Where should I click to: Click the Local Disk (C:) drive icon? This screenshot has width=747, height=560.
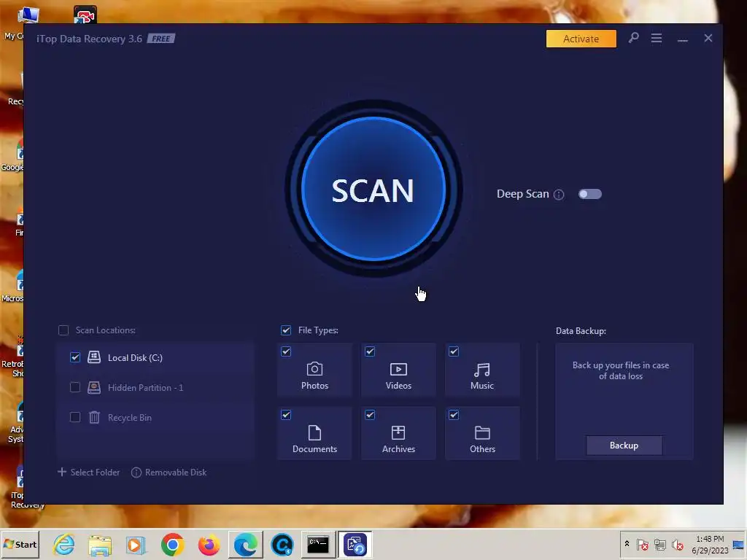pyautogui.click(x=94, y=357)
